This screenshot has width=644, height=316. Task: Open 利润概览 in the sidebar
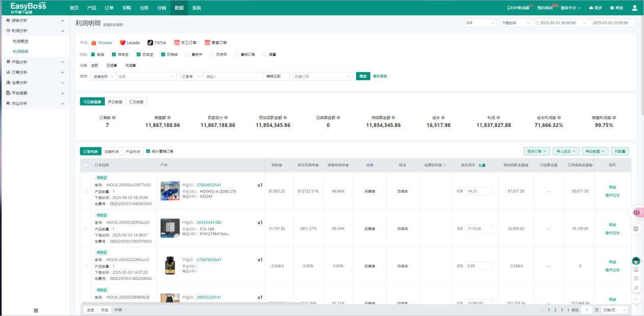(20, 41)
